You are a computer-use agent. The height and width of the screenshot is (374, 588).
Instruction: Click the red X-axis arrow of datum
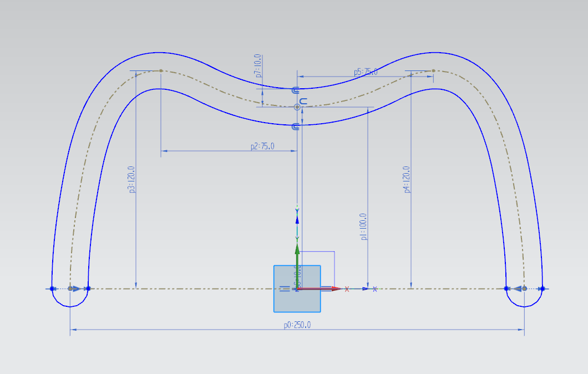(336, 289)
